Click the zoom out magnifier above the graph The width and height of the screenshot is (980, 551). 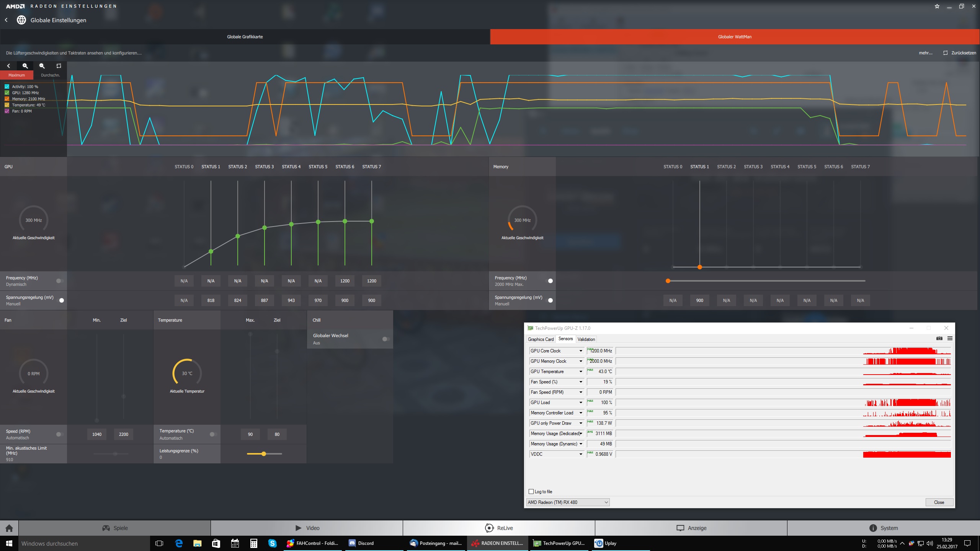(x=42, y=66)
